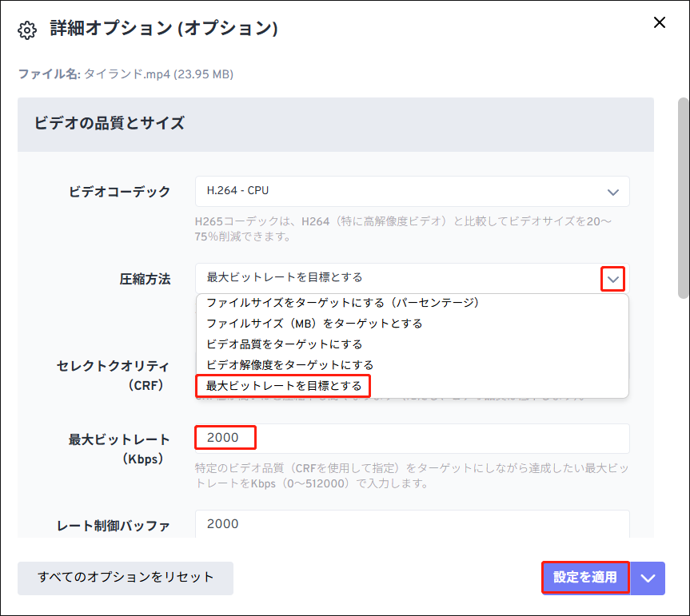The height and width of the screenshot is (616, 690).
Task: Click the すべてのオプションをリセット button
Action: click(x=125, y=578)
